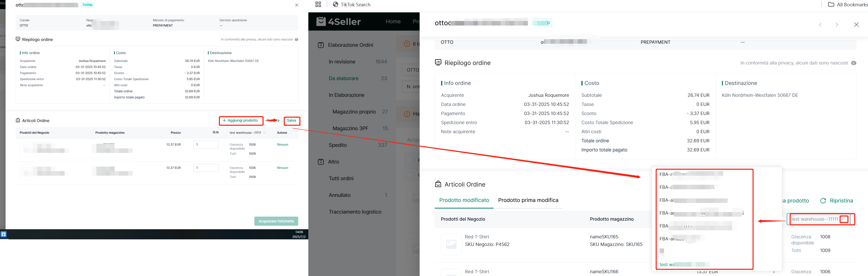868x276 pixels.
Task: Open Tutti ordini in sidebar
Action: pos(341,178)
